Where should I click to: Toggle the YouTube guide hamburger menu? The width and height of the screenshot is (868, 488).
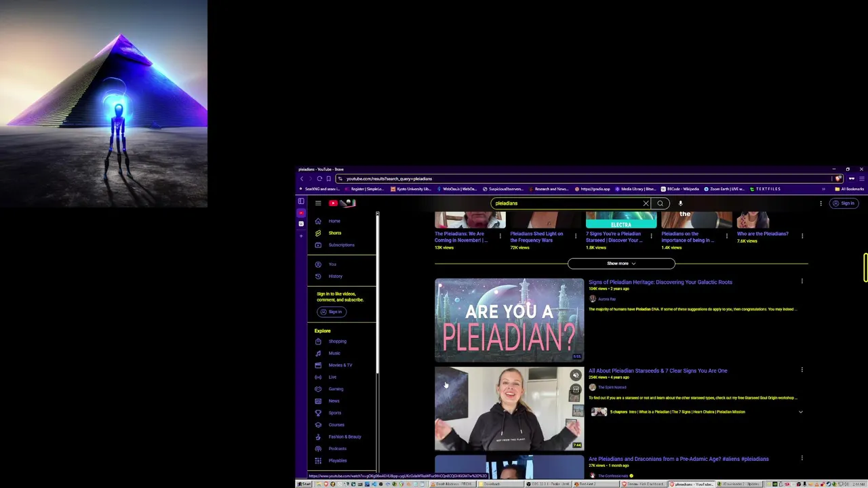point(318,203)
